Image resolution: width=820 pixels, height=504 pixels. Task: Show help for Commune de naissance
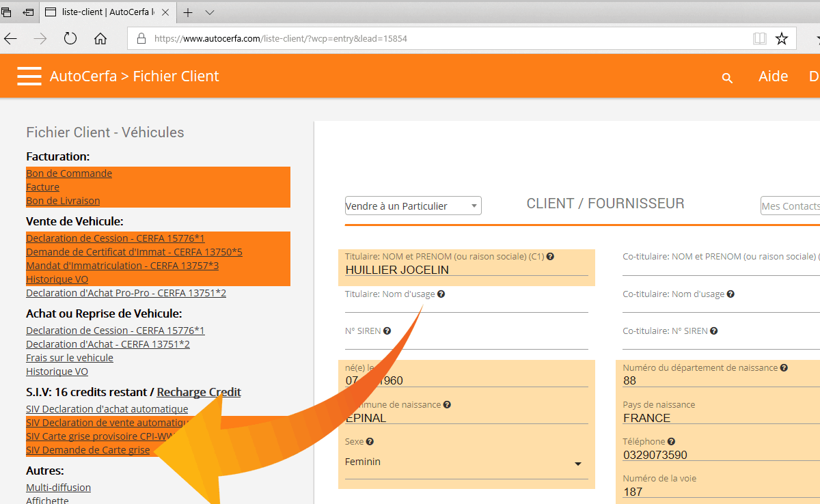[447, 405]
